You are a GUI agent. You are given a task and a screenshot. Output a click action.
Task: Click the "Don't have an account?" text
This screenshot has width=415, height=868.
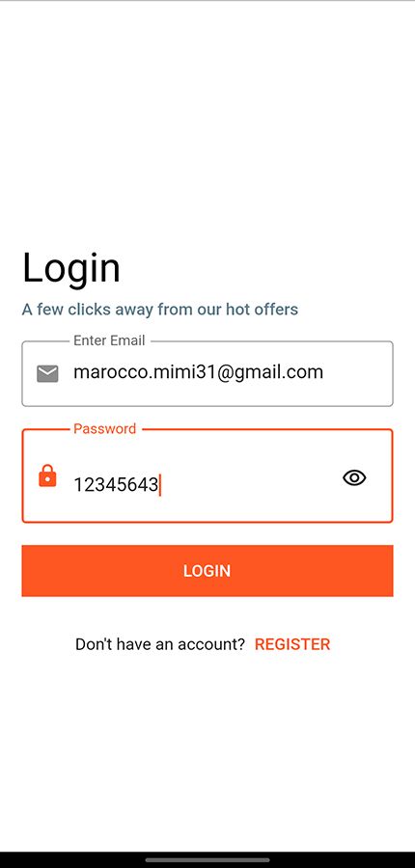pos(160,644)
